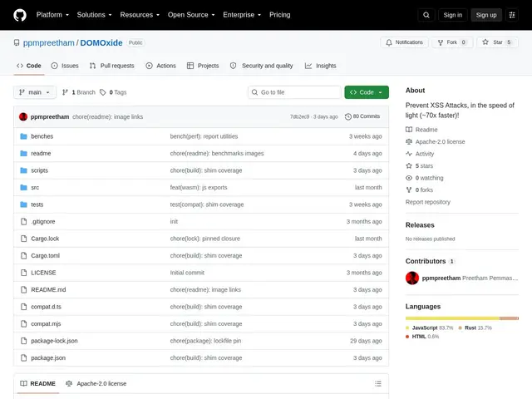Click the scripts folder icon

click(23, 170)
